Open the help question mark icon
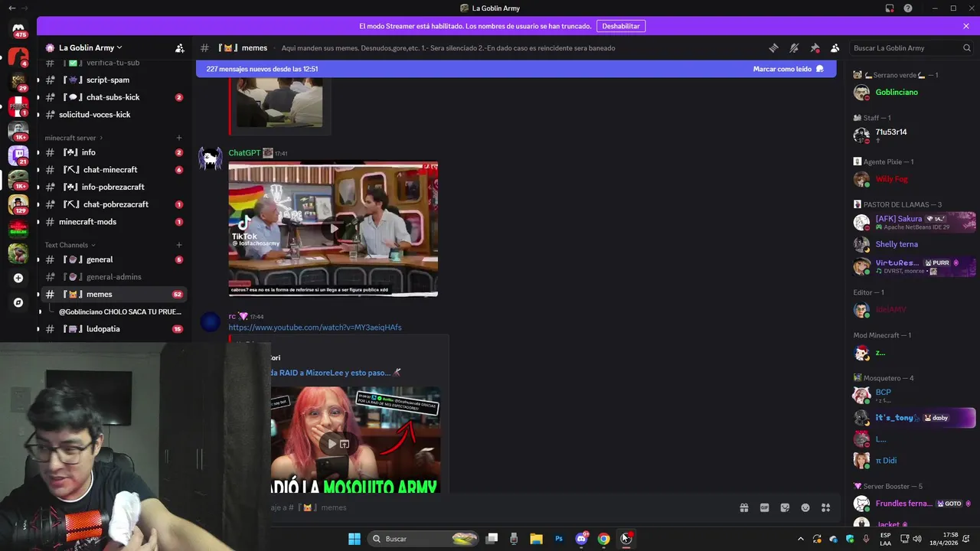This screenshot has width=980, height=551. (x=908, y=8)
